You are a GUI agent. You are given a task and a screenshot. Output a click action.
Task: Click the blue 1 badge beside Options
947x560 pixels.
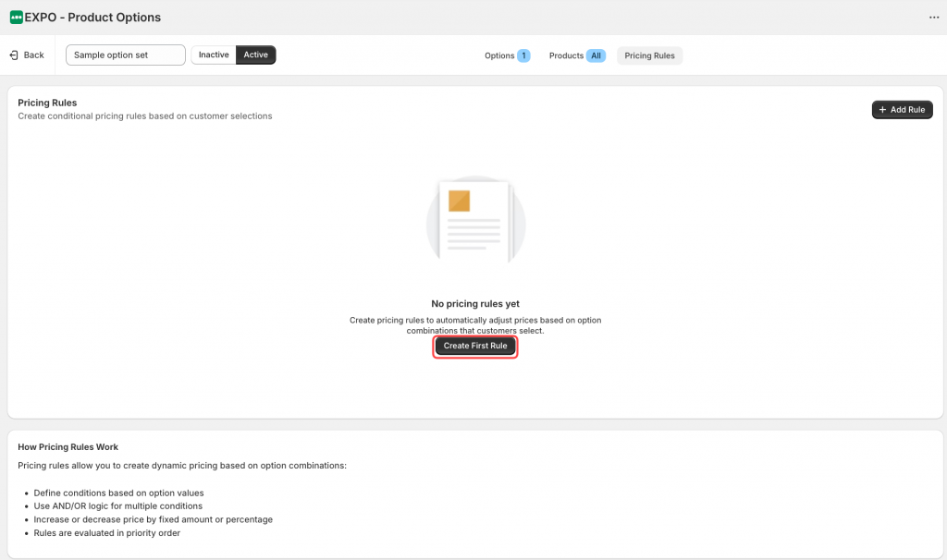coord(525,55)
